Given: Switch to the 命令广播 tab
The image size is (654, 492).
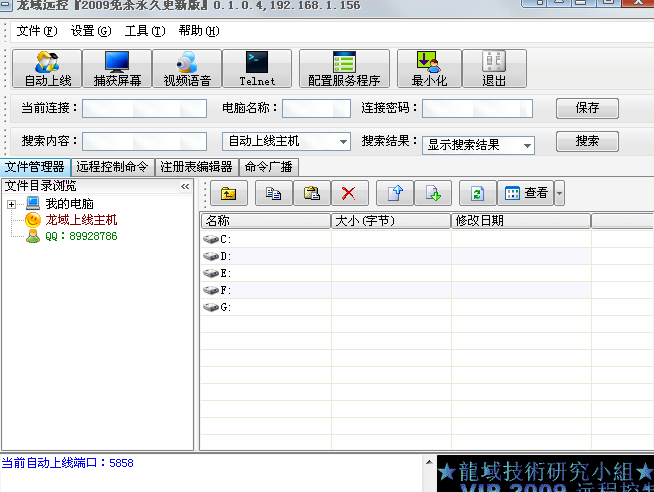Looking at the screenshot, I should click(269, 167).
